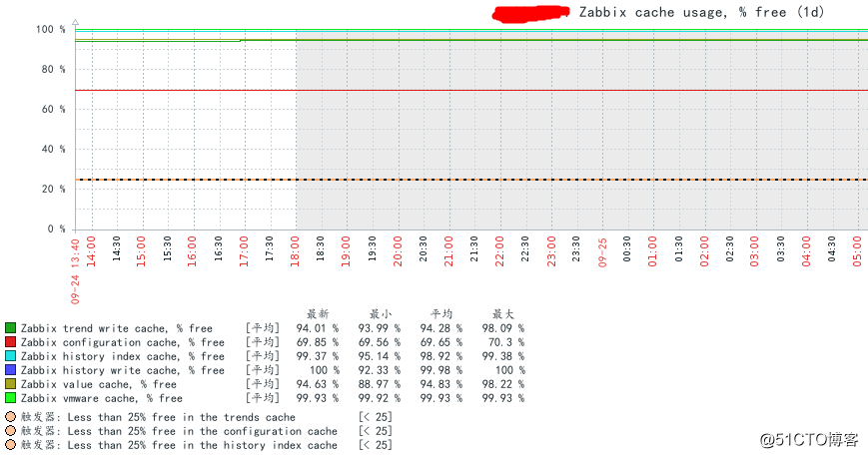
Task: Click the dark green trend write cache swatch
Action: click(x=11, y=328)
